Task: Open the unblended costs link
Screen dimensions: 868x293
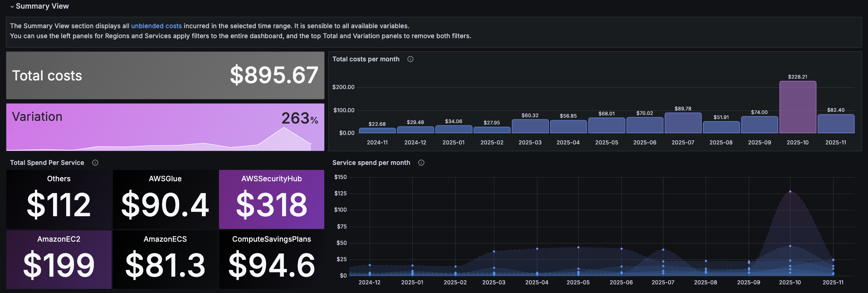Action: pyautogui.click(x=156, y=26)
